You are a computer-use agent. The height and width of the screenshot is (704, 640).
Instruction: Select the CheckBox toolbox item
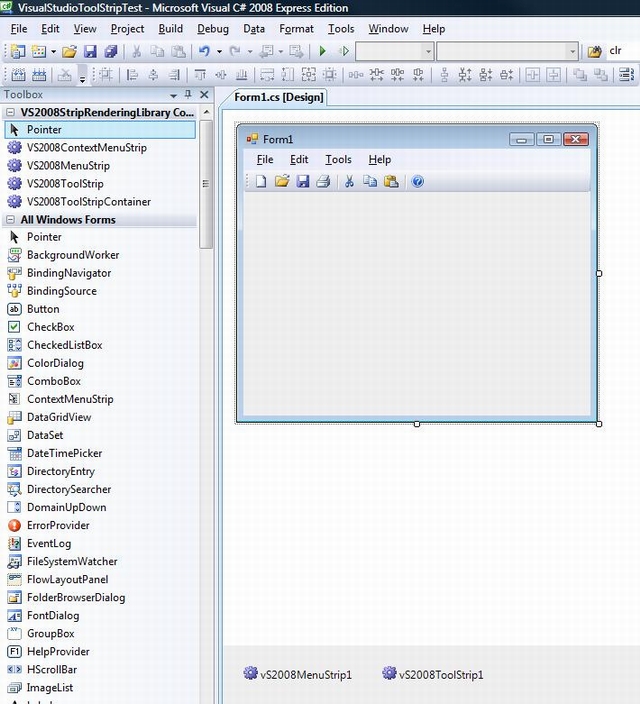[x=100, y=327]
